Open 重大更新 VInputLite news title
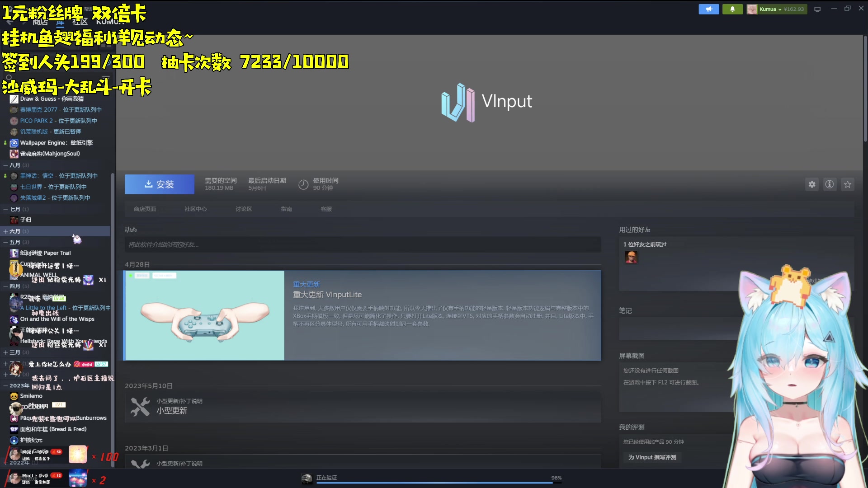 [327, 295]
